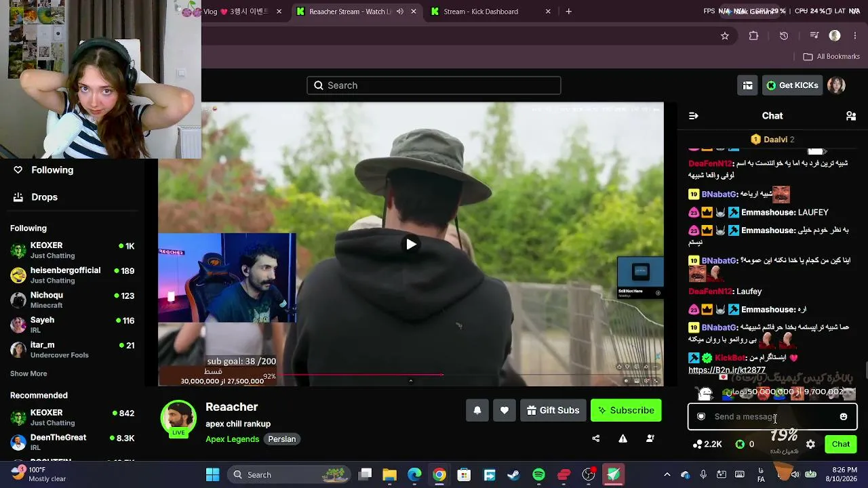Send message with green Chat button
This screenshot has height=488, width=868.
[x=841, y=445]
